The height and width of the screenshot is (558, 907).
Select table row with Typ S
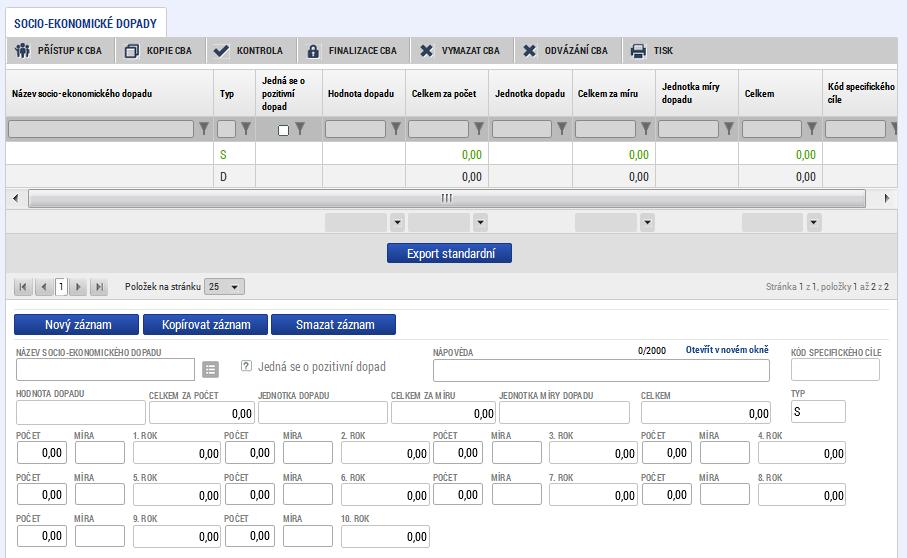(451, 154)
